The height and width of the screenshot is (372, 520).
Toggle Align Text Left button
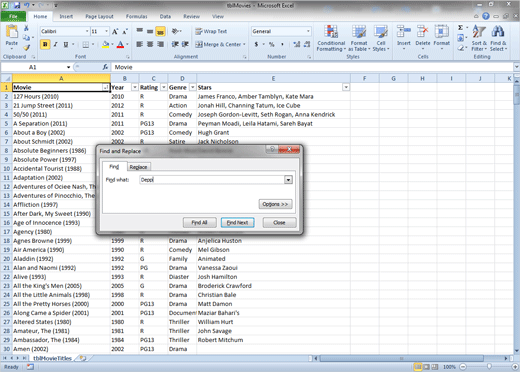point(140,44)
